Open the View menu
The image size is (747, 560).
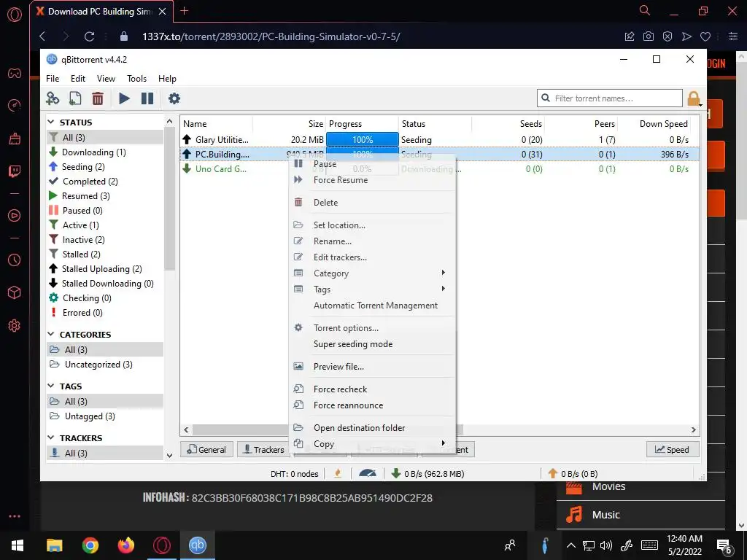[x=106, y=79]
